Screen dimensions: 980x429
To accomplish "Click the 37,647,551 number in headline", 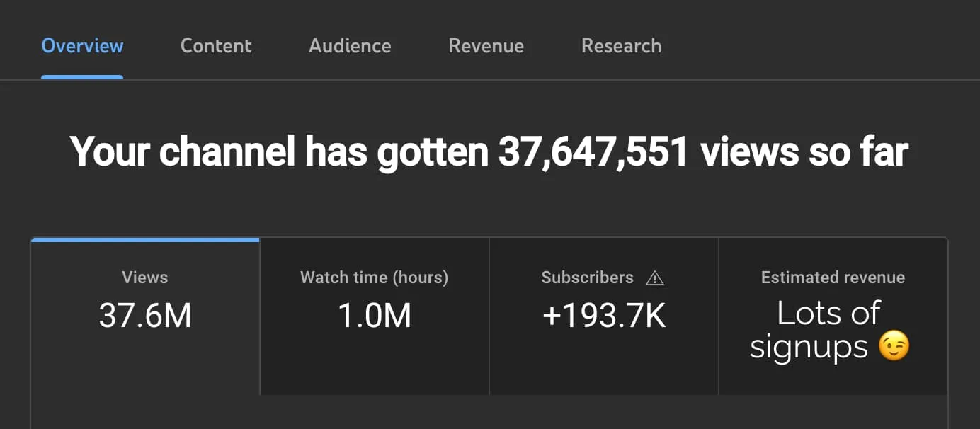I will point(593,151).
